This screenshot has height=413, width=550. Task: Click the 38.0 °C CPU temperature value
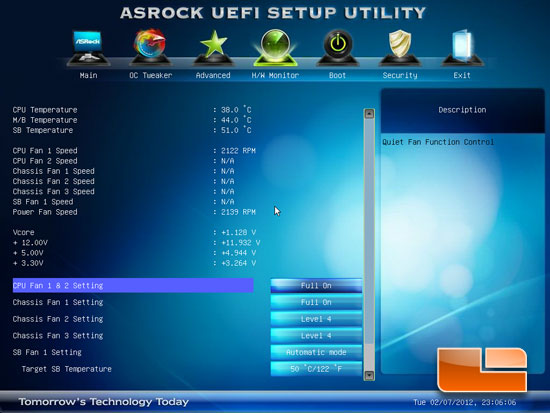coord(236,110)
